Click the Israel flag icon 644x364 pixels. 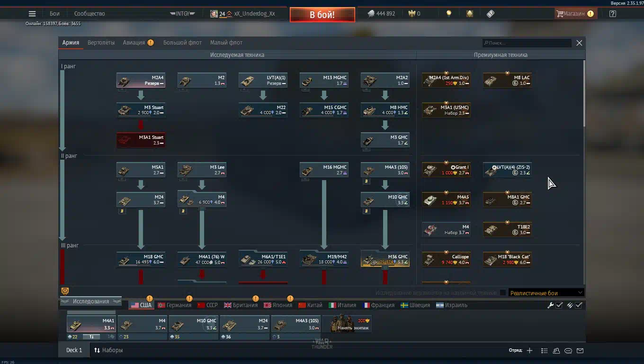(x=440, y=305)
